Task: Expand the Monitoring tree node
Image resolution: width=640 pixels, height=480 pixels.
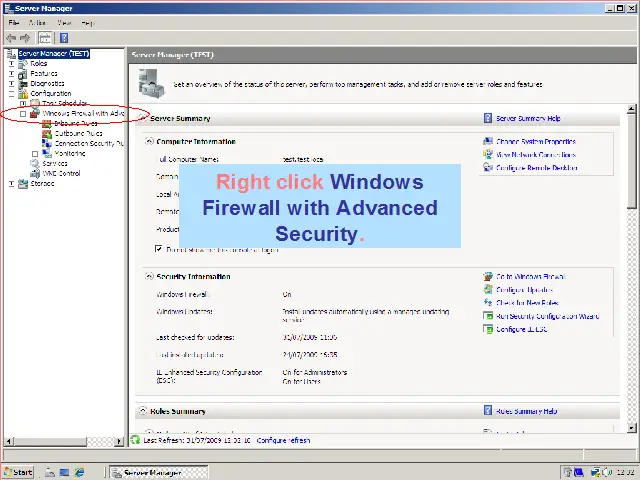Action: (x=35, y=154)
